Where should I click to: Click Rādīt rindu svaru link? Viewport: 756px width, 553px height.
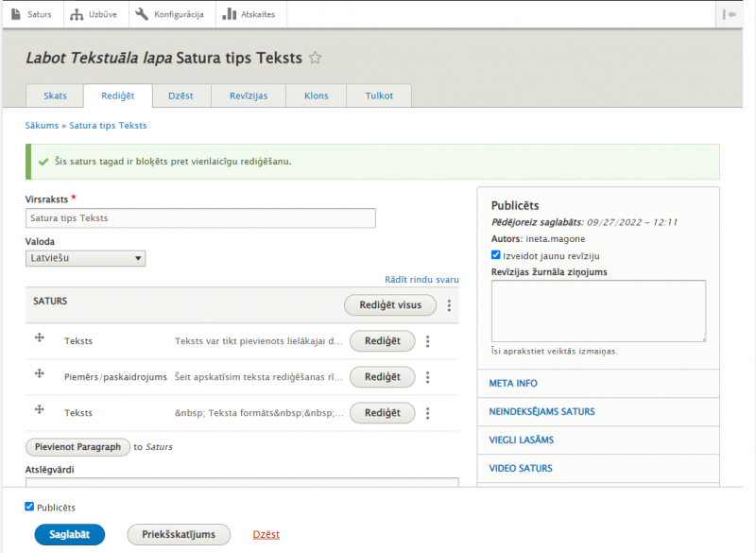(x=421, y=279)
